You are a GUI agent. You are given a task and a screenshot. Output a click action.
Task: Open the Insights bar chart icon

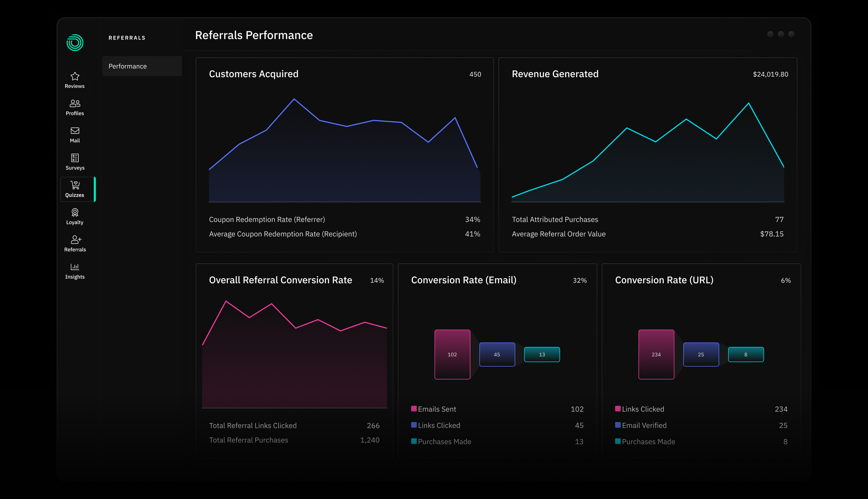click(x=75, y=267)
